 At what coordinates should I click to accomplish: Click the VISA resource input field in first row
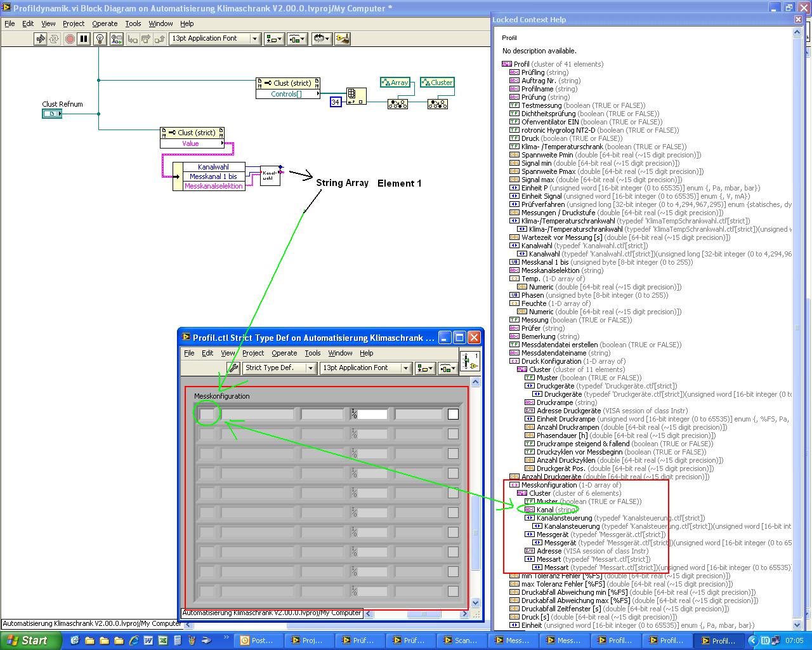372,414
